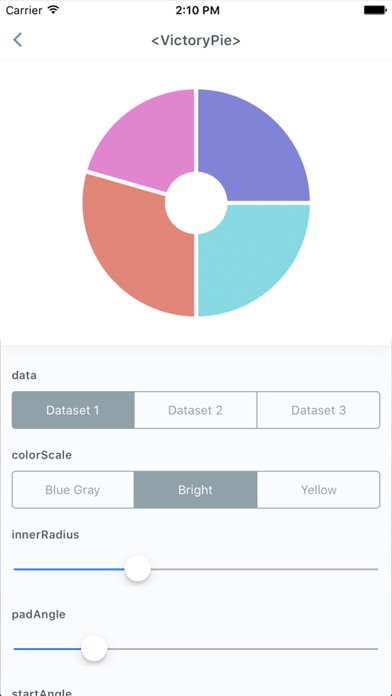Click right end of innerRadius track
This screenshot has width=392, height=696.
(x=376, y=569)
